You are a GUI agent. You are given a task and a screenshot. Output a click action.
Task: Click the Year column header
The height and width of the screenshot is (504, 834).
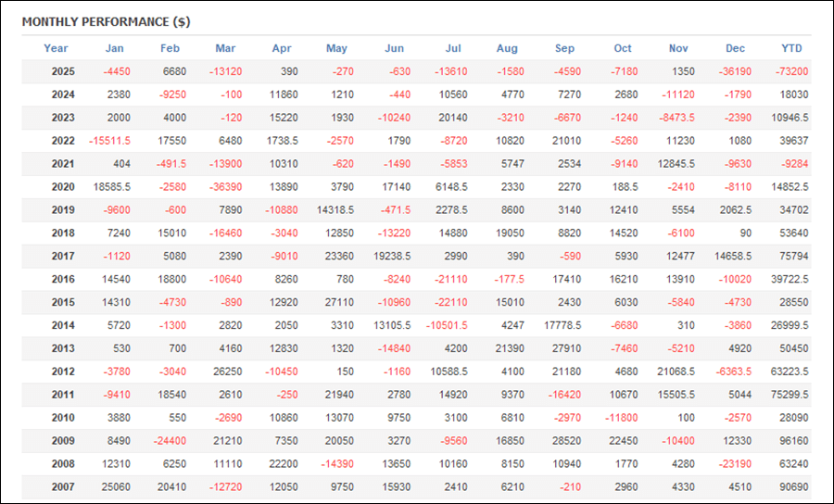coord(56,48)
